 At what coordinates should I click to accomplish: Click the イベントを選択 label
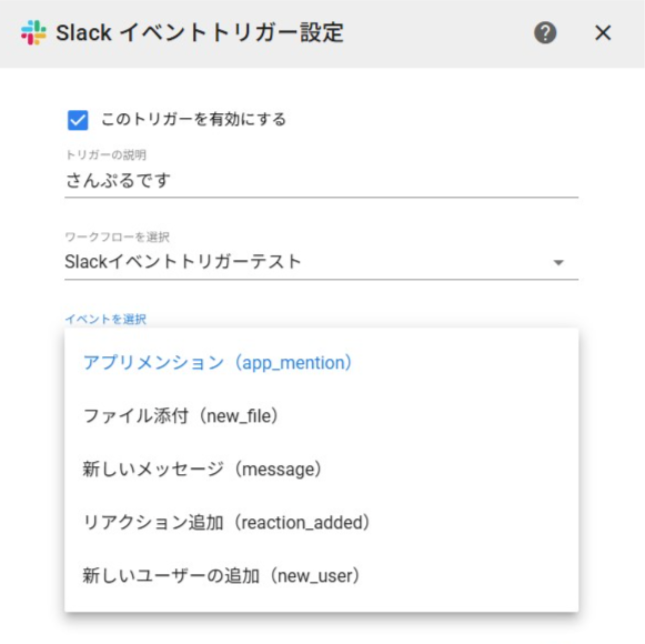click(x=106, y=319)
